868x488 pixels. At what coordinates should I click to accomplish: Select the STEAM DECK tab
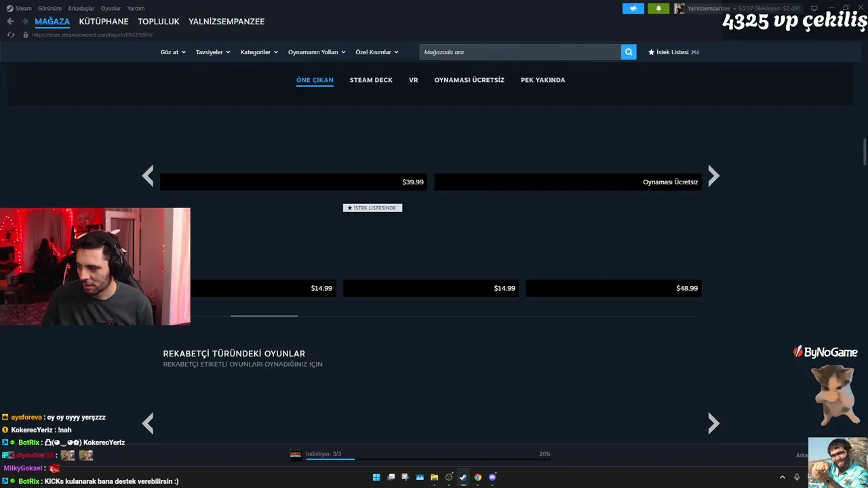[371, 80]
